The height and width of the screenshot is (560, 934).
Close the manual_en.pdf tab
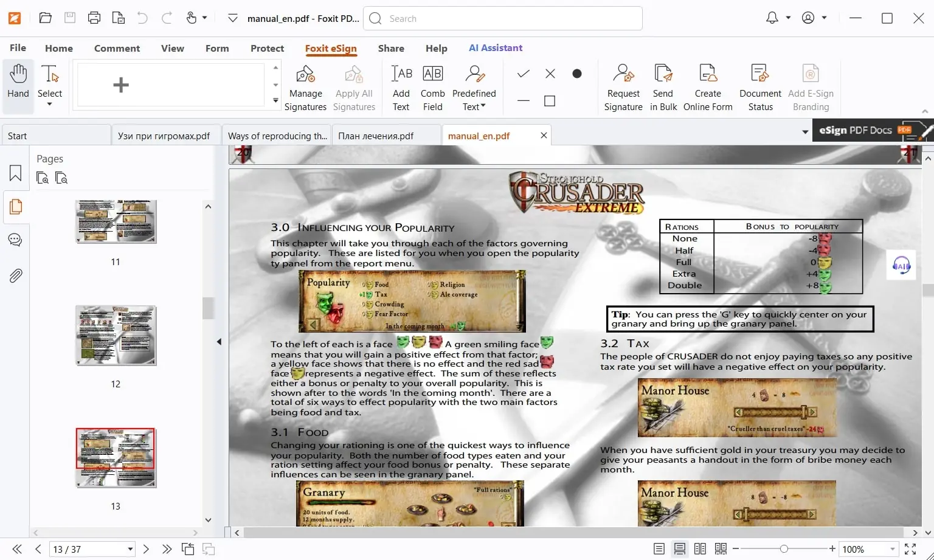[x=544, y=136]
